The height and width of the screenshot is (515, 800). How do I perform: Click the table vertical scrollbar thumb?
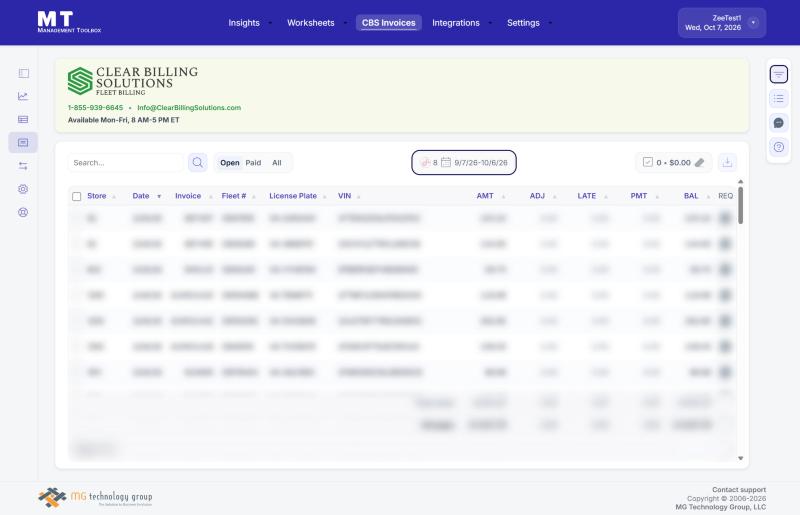(740, 205)
